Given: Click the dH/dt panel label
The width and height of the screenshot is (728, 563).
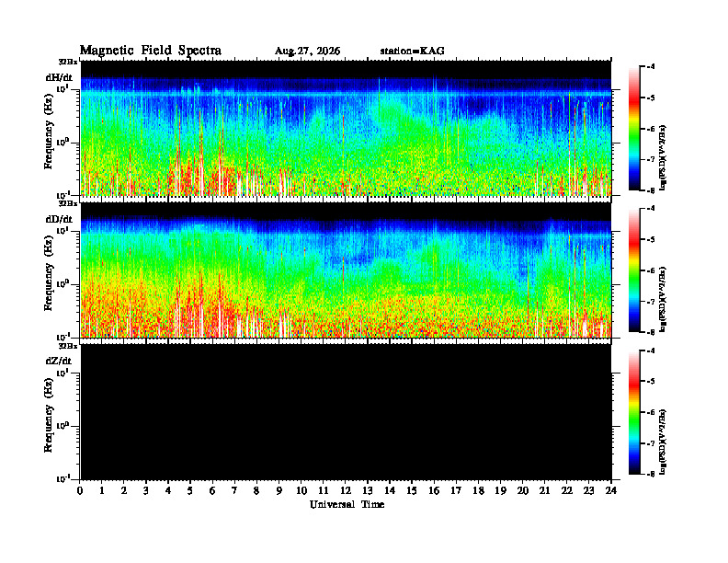Looking at the screenshot, I should (59, 77).
